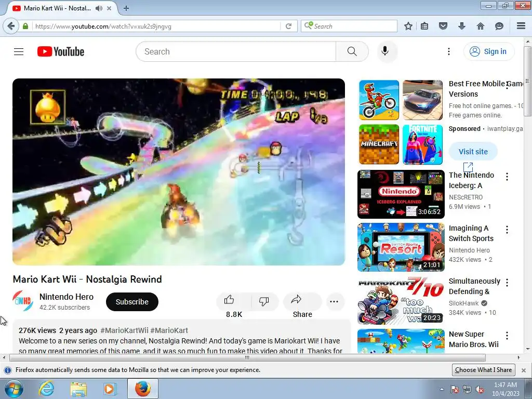This screenshot has width=532, height=399.
Task: Open Windows Media Player on taskbar
Action: click(x=110, y=389)
